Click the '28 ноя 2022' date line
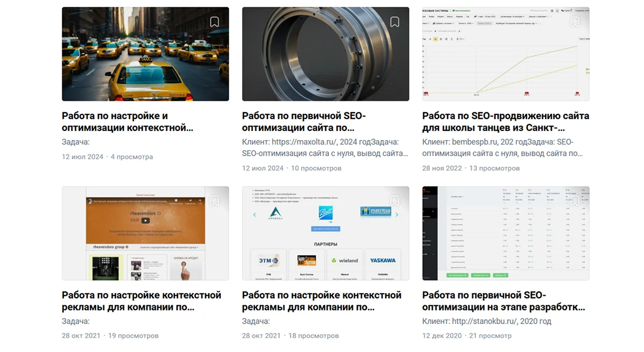Screen dimensions: 644x352 [x=442, y=168]
